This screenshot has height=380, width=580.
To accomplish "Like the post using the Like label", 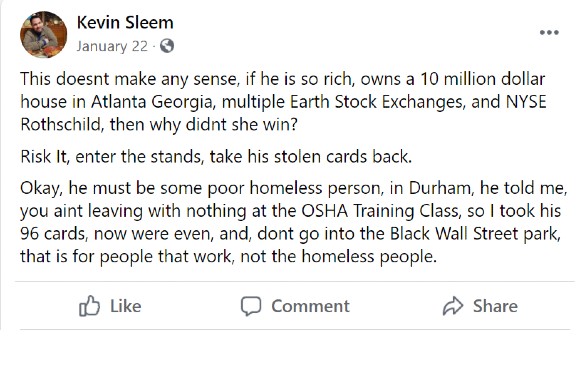I will pyautogui.click(x=126, y=306).
